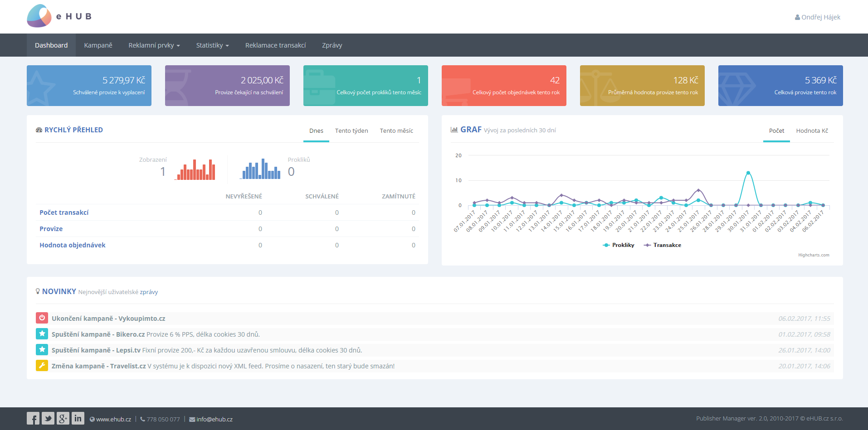This screenshot has width=868, height=430.
Task: Click the red power icon for Vykoupimto.cz news
Action: 42,318
